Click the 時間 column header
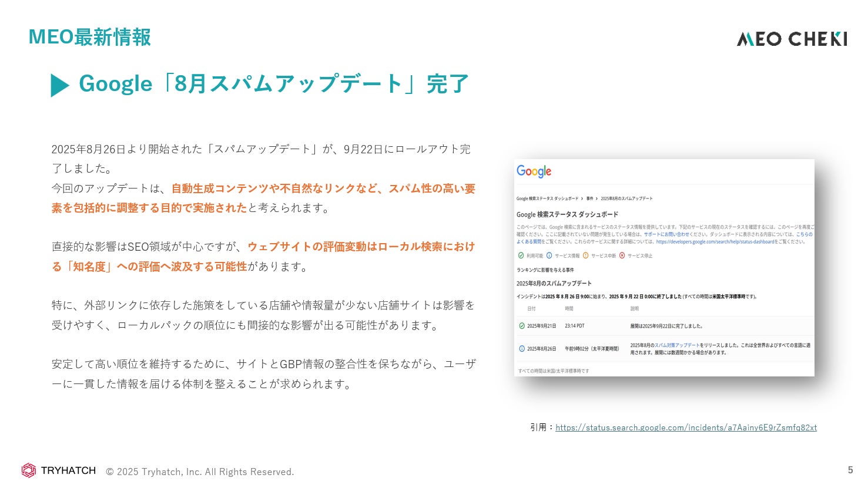 click(x=569, y=308)
